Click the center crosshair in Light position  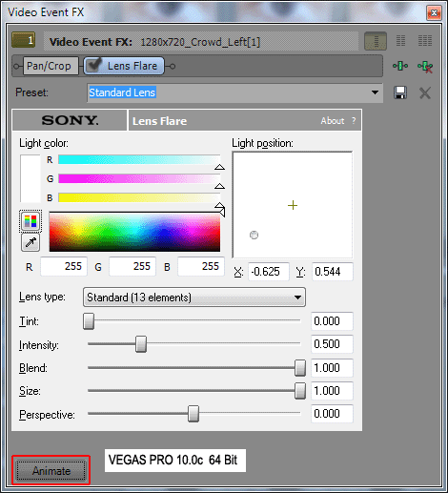coord(293,205)
